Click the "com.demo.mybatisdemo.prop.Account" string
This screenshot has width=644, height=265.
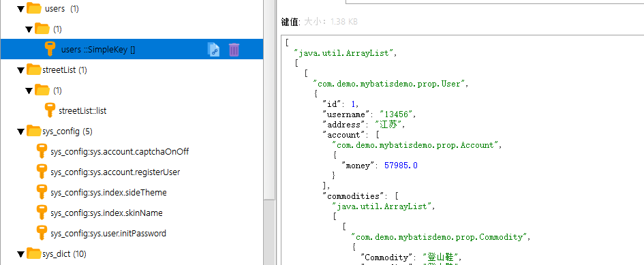click(x=415, y=145)
